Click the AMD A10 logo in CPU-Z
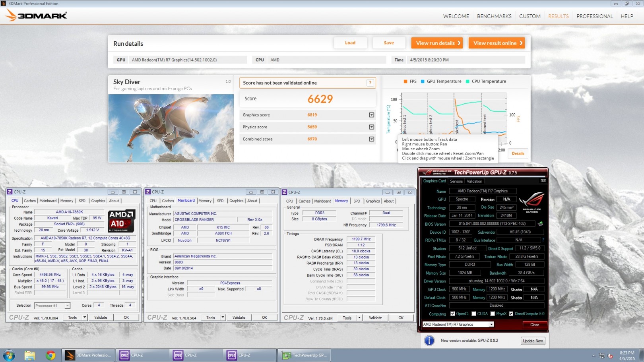The width and height of the screenshot is (644, 362). [x=122, y=221]
